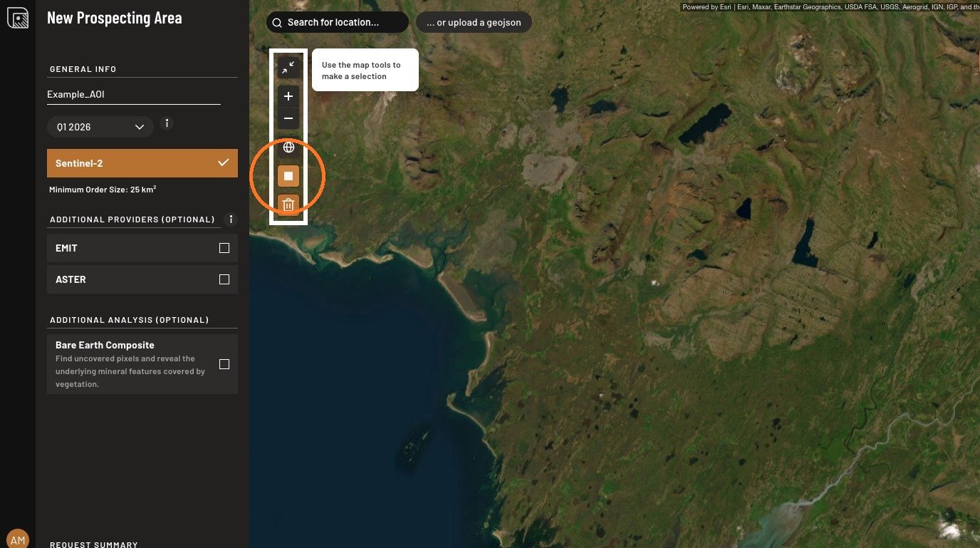980x548 pixels.
Task: Tick the Bare Earth Composite checkbox
Action: [224, 364]
